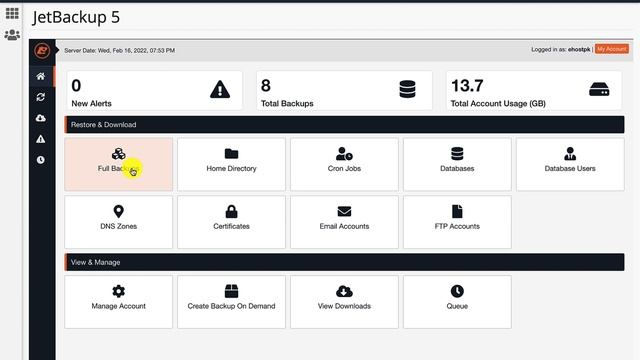Open alerts via sidebar warning triangle icon
The width and height of the screenshot is (640, 360).
pyautogui.click(x=40, y=139)
